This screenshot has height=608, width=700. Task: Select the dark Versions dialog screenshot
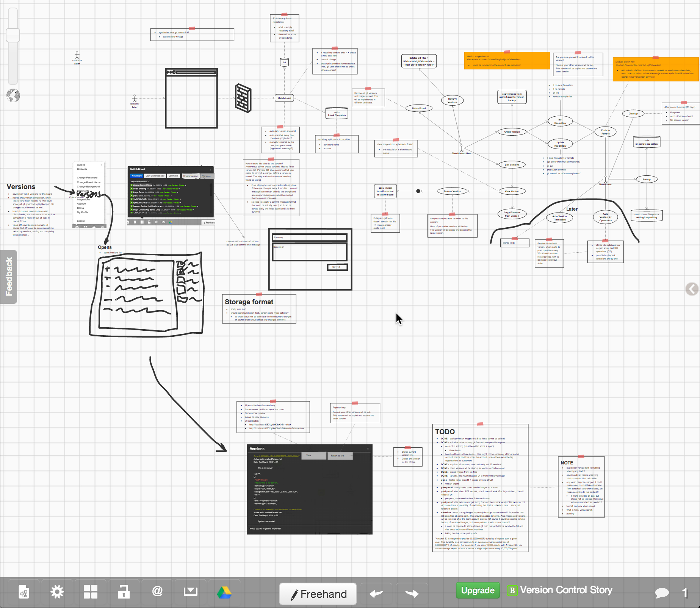tap(309, 489)
